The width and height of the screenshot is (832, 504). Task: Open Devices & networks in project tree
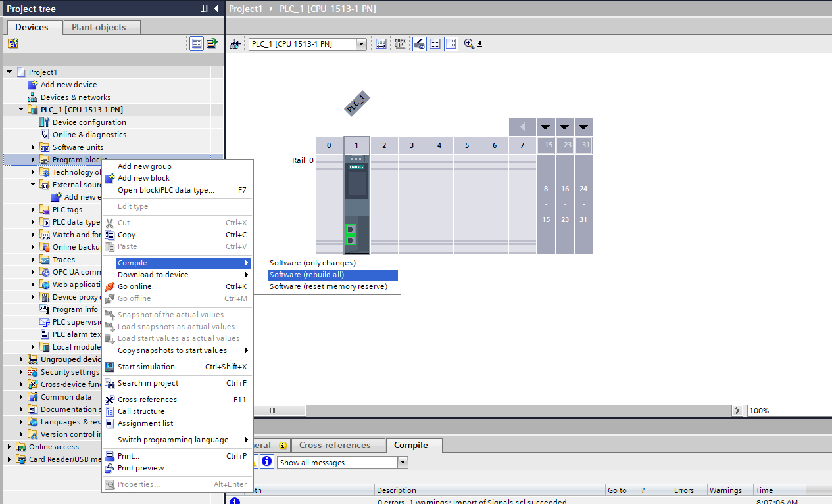point(76,97)
